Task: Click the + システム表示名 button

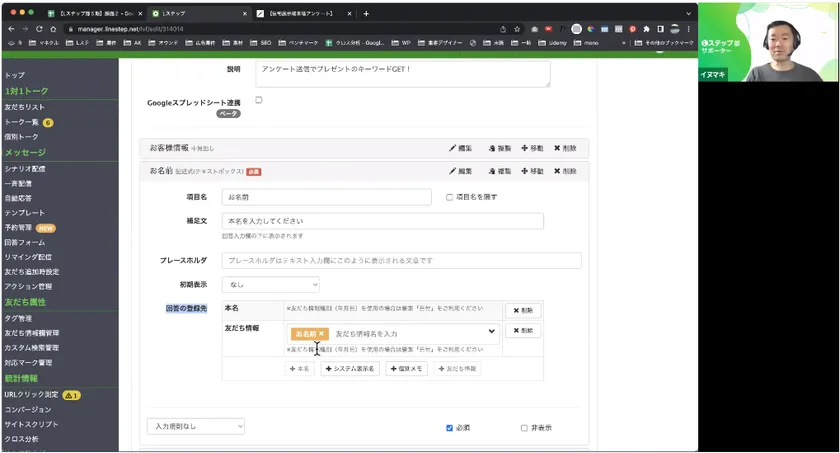Action: pyautogui.click(x=349, y=368)
